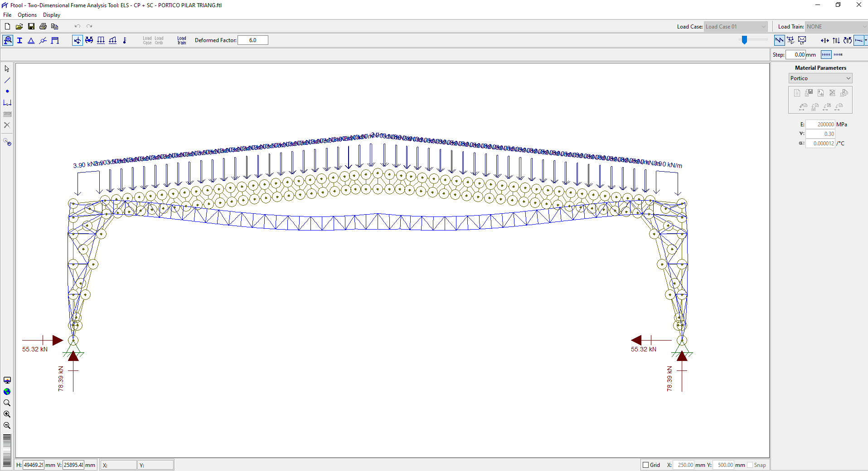Select the support conditions triangle tool
The width and height of the screenshot is (868, 471).
click(31, 40)
